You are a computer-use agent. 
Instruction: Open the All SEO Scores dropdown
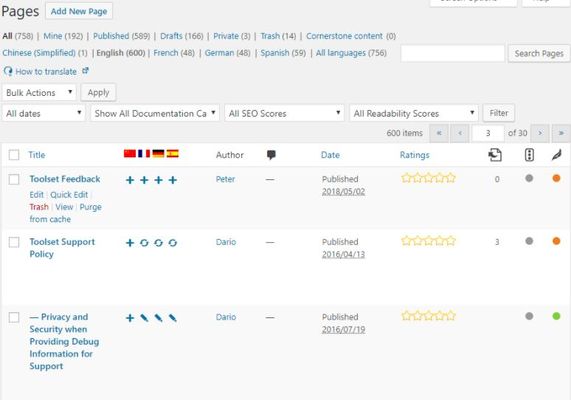pos(284,113)
